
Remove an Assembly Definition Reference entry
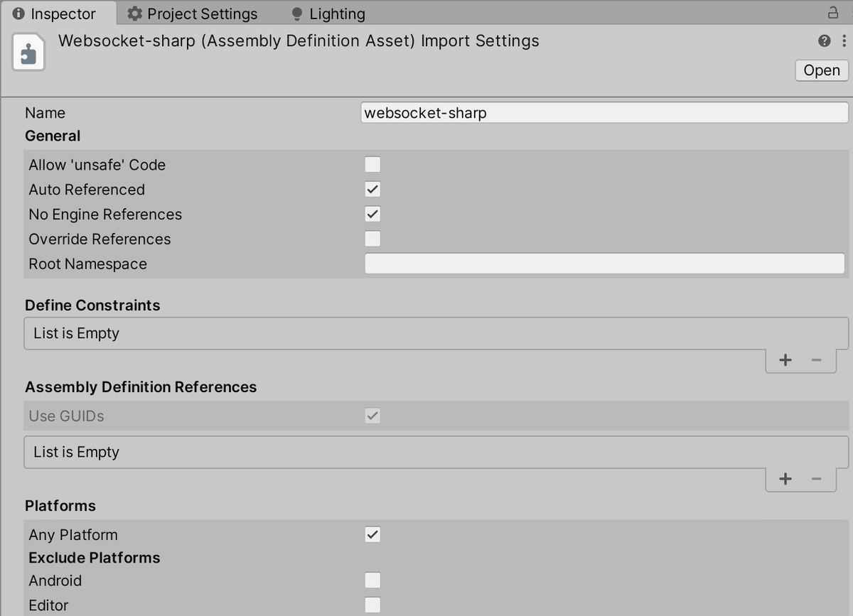[816, 479]
